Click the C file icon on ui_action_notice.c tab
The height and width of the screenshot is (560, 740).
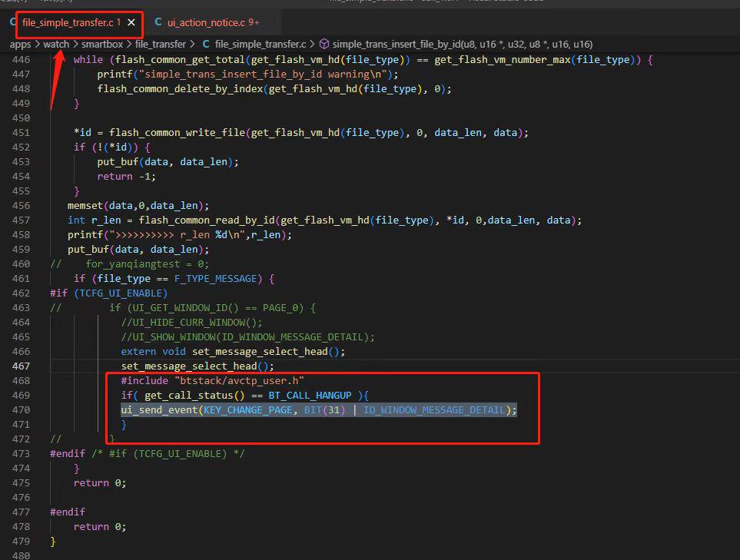tap(158, 22)
